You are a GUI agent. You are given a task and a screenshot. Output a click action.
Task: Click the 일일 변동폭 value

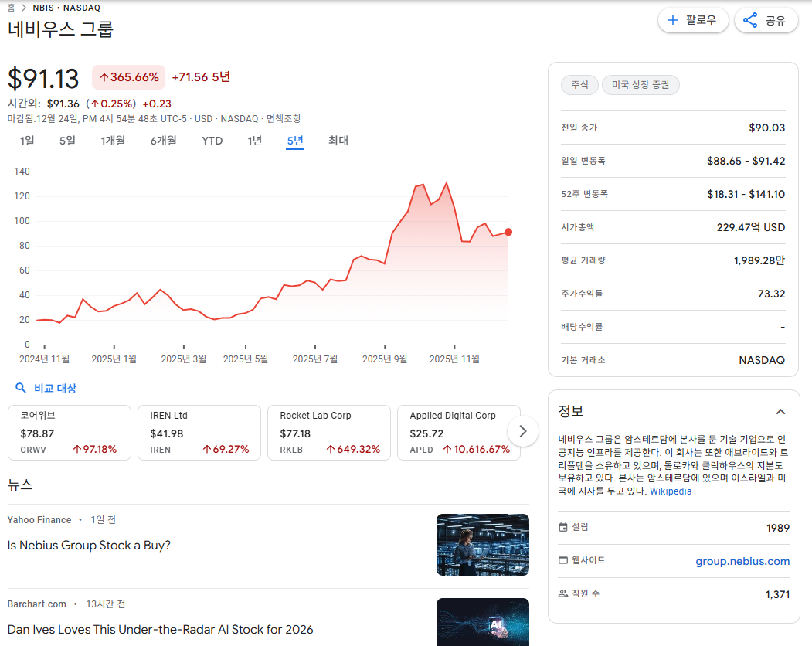click(x=746, y=161)
